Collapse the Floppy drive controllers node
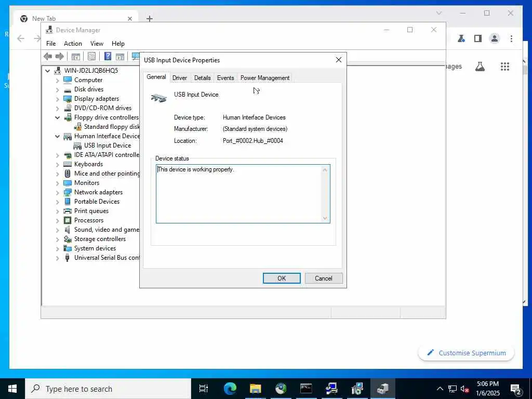The height and width of the screenshot is (399, 532). point(57,118)
